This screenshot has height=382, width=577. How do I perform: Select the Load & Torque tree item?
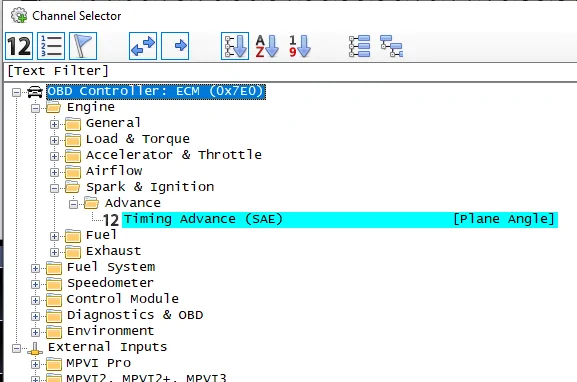click(138, 139)
